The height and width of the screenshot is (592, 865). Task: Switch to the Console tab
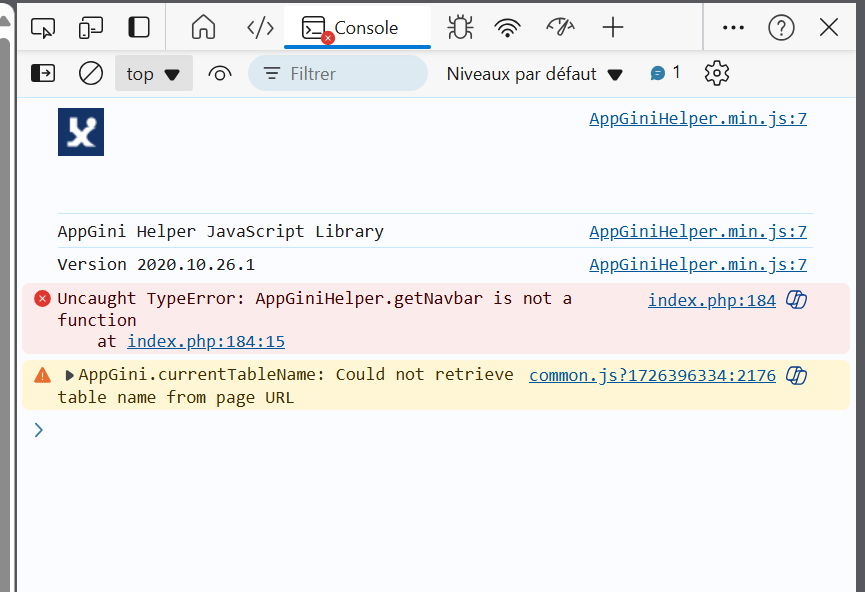tap(357, 28)
